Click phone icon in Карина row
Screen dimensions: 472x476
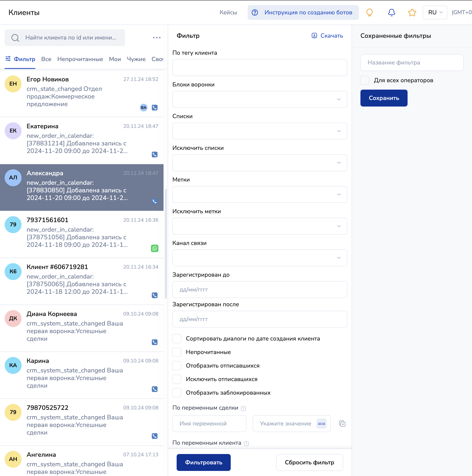click(155, 389)
